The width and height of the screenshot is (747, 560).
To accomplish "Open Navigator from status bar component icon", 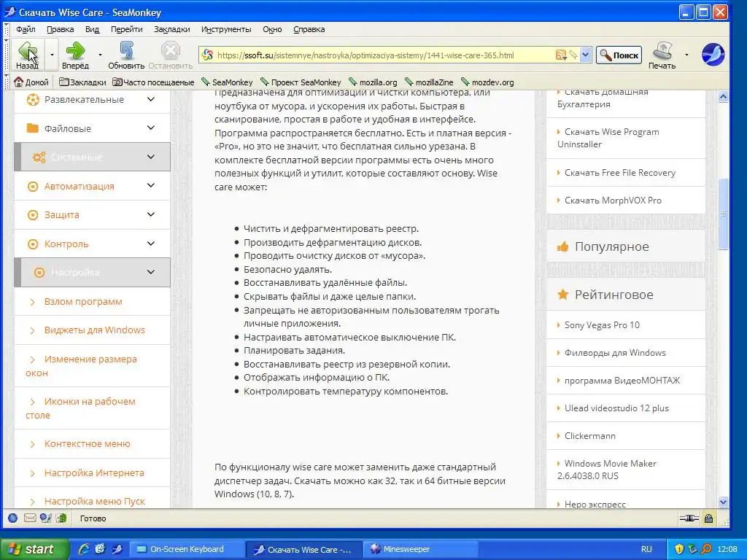I will pyautogui.click(x=13, y=518).
